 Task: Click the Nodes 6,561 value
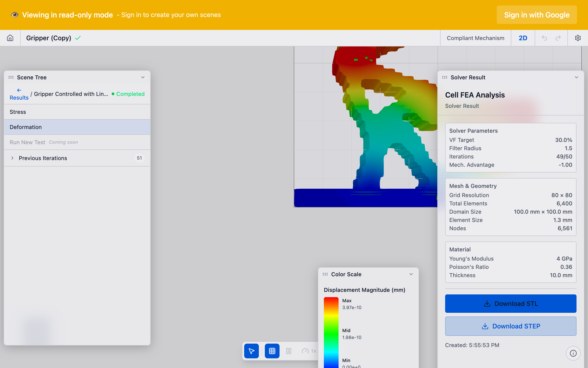pos(565,228)
